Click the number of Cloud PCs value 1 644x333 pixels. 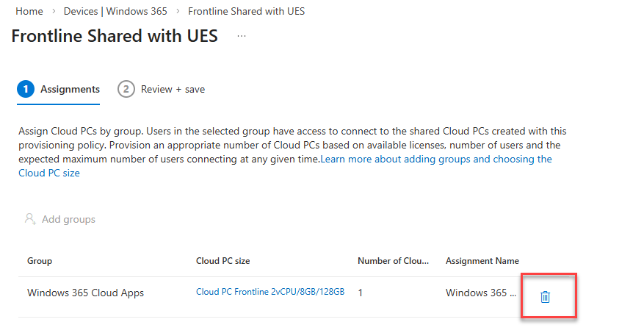click(x=361, y=293)
